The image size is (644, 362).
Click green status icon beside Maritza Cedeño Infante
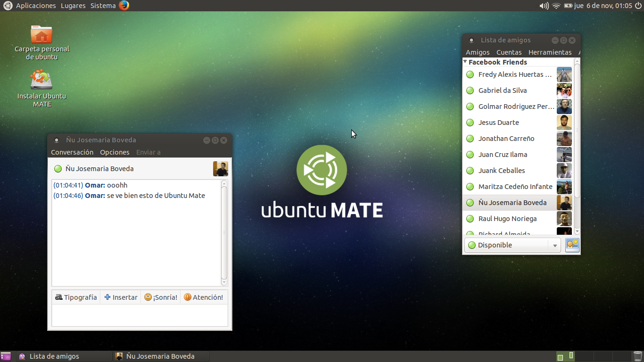click(x=470, y=187)
